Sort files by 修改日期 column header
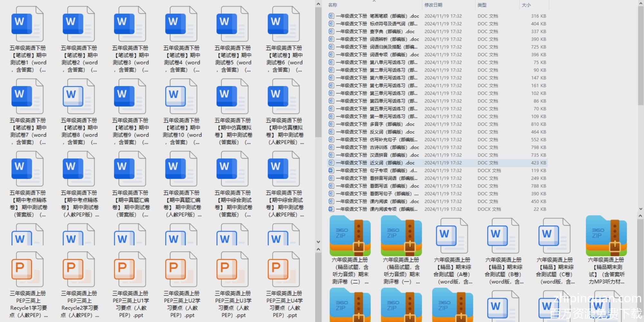 433,5
